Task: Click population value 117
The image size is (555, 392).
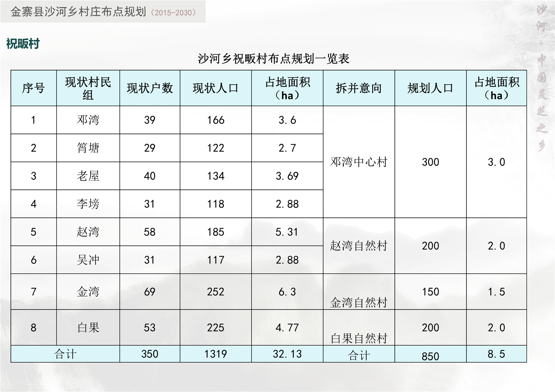Action: tap(215, 260)
